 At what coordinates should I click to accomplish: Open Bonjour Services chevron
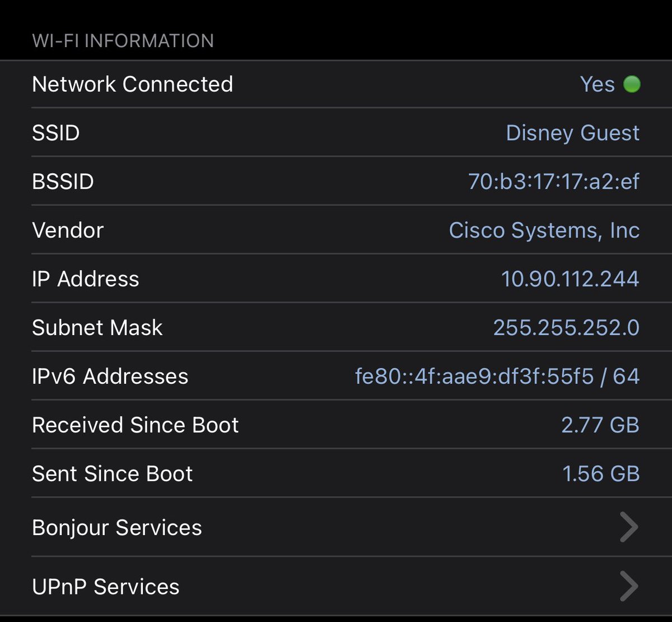click(x=629, y=527)
